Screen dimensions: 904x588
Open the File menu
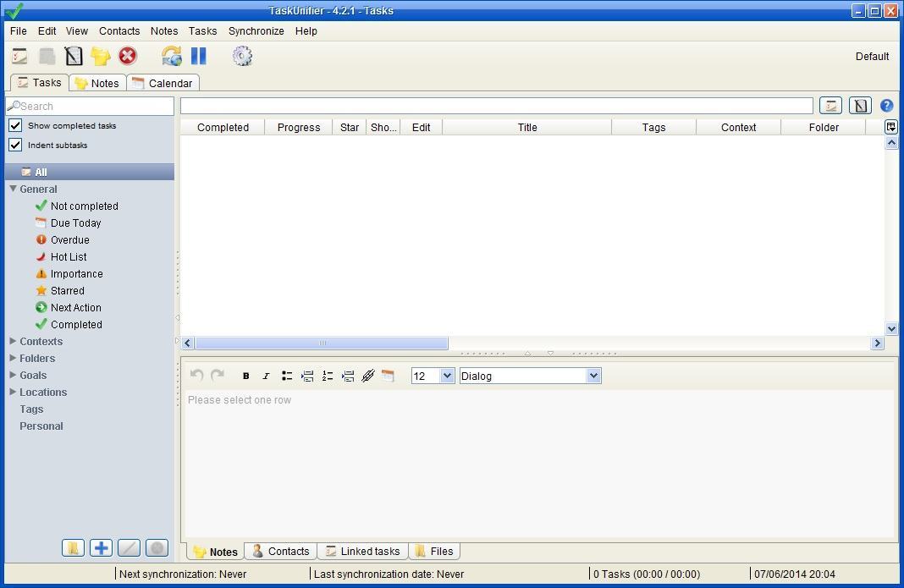click(x=19, y=31)
